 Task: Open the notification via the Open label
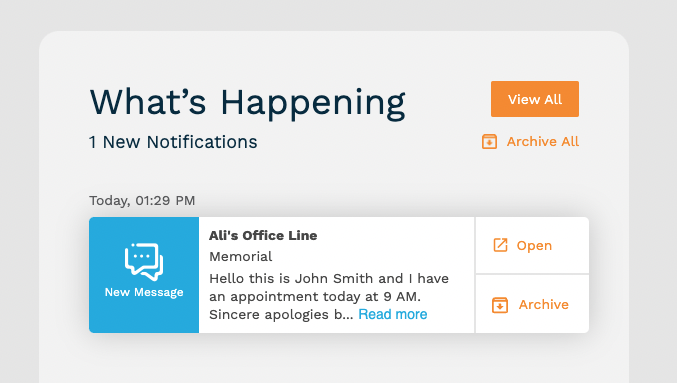pyautogui.click(x=534, y=245)
